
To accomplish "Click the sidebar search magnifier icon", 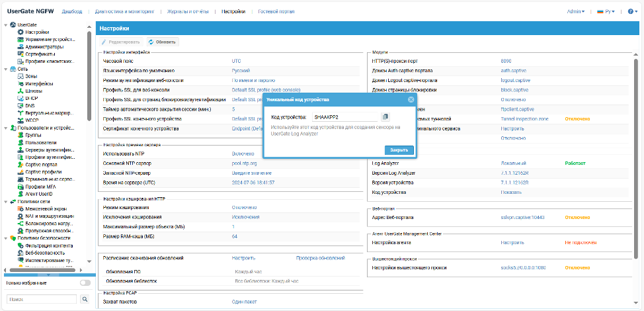I will [x=85, y=299].
